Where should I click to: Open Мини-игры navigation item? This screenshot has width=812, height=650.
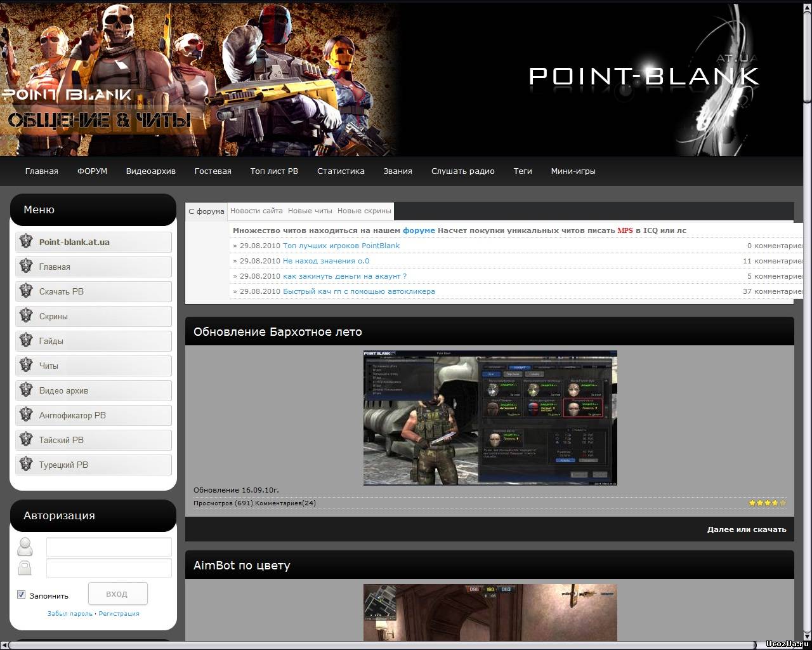pyautogui.click(x=573, y=171)
